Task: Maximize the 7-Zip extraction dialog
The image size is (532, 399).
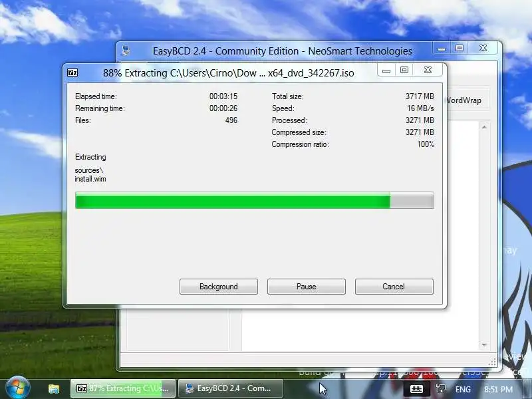Action: click(404, 70)
